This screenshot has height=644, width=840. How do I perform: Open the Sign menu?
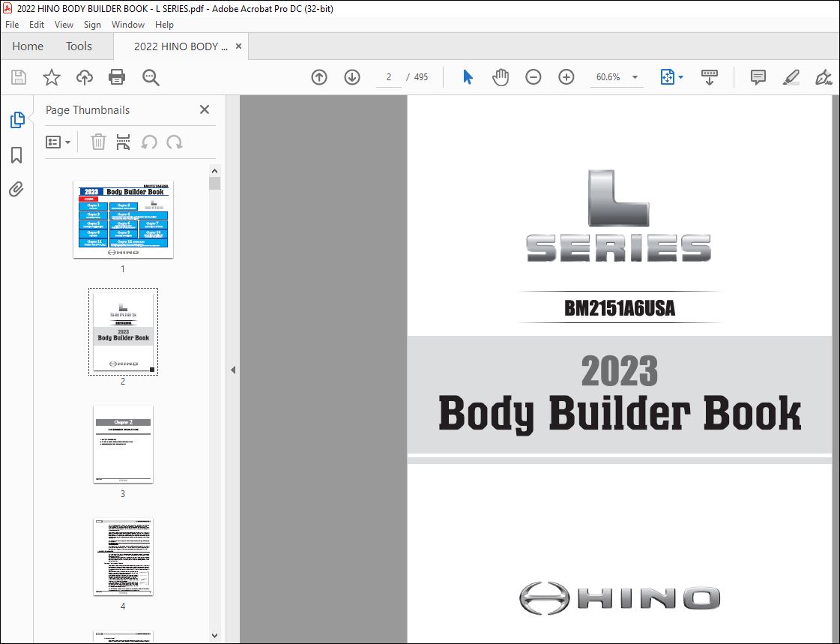(x=92, y=25)
